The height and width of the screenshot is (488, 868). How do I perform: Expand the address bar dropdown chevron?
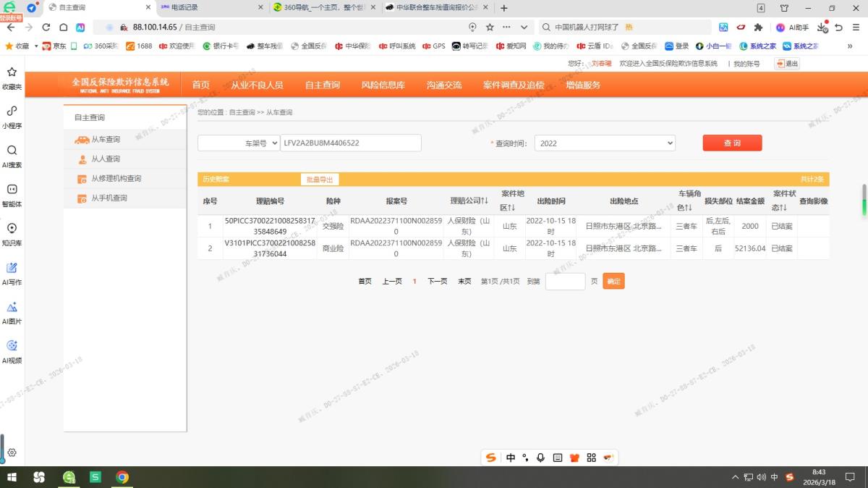pyautogui.click(x=524, y=27)
